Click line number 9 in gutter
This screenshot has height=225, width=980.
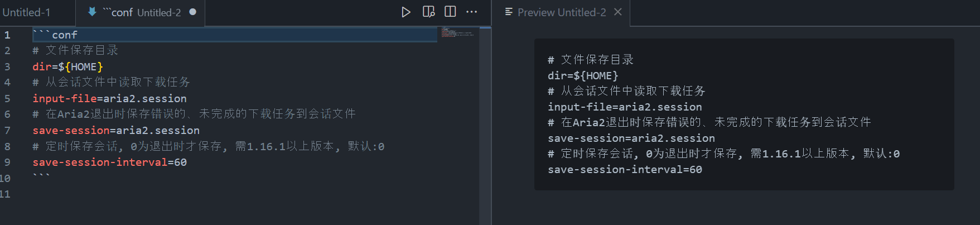[x=7, y=162]
